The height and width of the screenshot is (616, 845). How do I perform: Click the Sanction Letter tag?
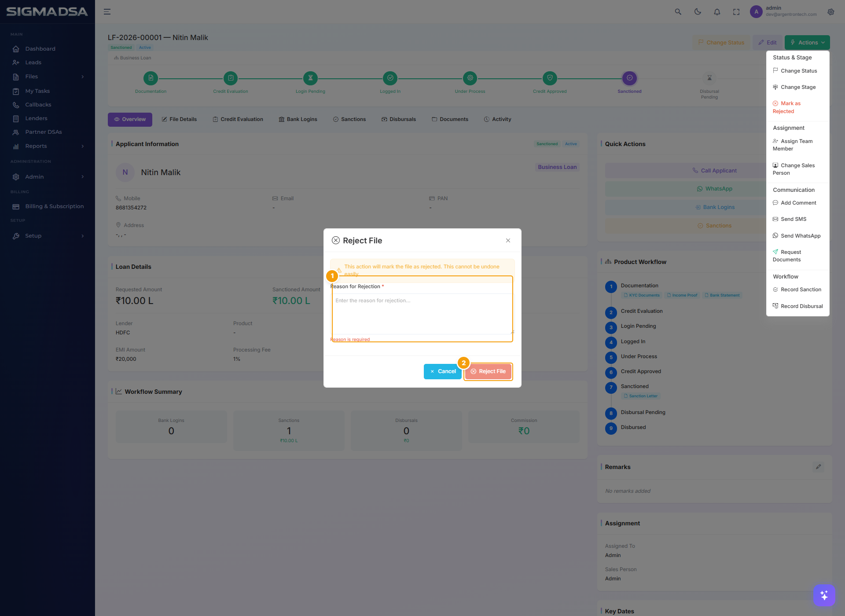[x=641, y=396]
